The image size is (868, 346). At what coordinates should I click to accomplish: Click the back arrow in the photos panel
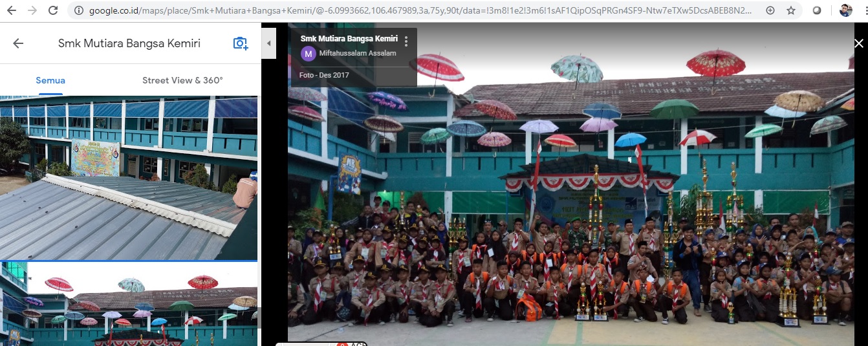18,43
